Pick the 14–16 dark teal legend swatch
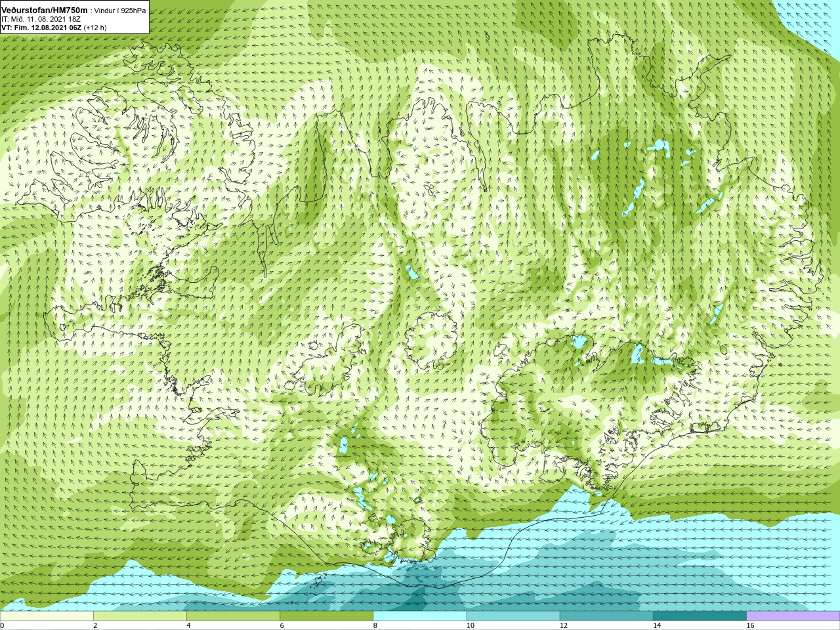 [x=699, y=616]
